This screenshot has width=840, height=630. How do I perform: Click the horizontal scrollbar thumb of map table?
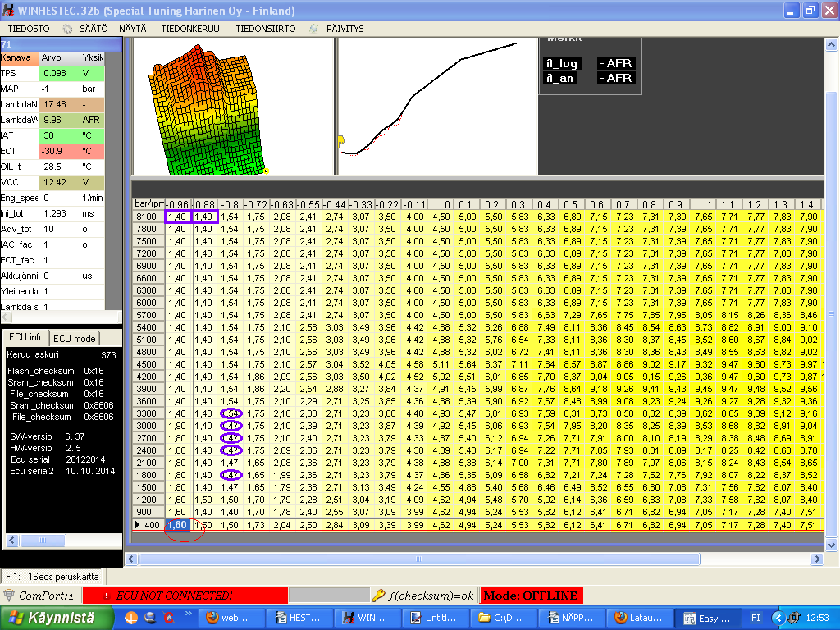pyautogui.click(x=419, y=559)
